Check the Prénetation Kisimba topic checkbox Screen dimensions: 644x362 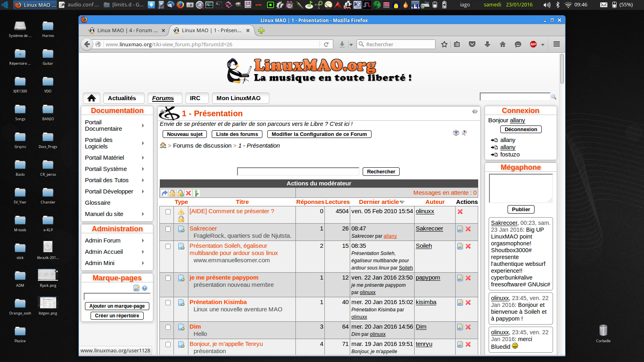tap(168, 302)
